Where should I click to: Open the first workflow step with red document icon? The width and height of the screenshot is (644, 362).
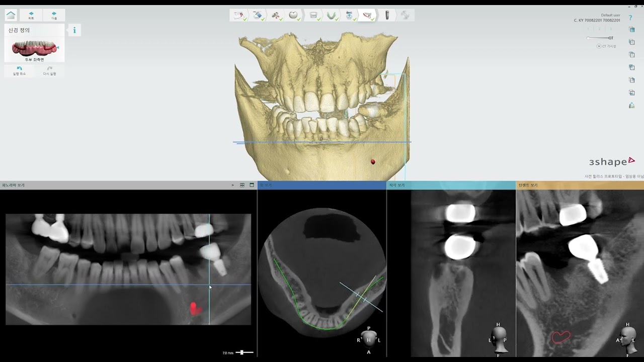tap(238, 15)
